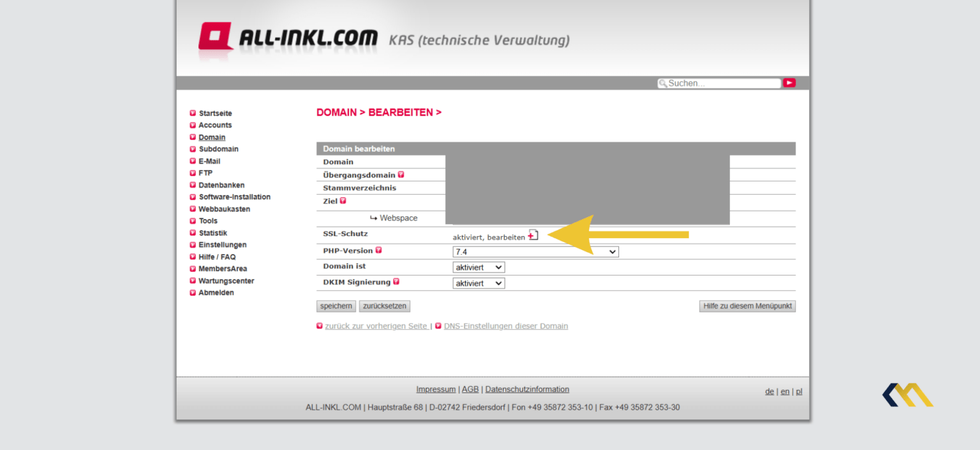
Task: Open help icon next to Übergangsdomain
Action: (401, 174)
